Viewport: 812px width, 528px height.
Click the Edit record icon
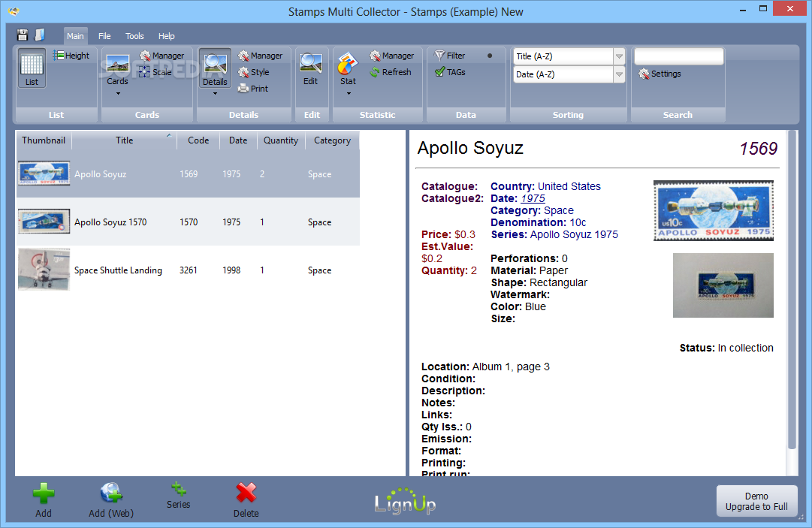[x=311, y=69]
